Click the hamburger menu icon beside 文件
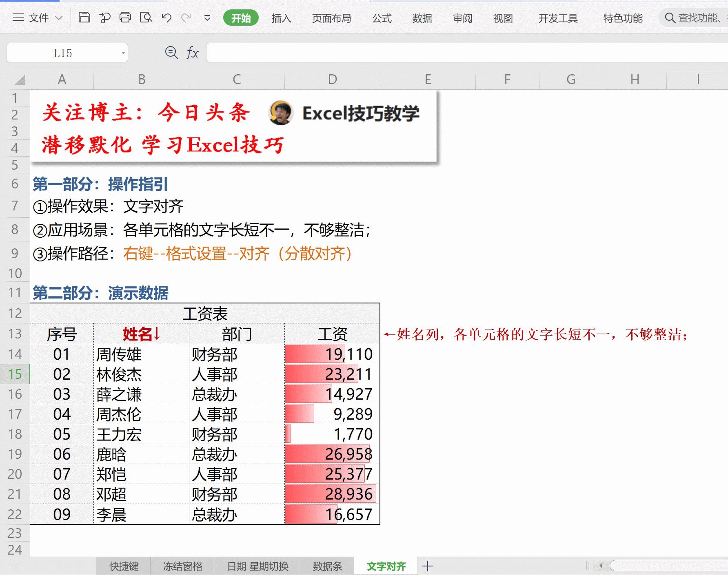 [x=18, y=18]
